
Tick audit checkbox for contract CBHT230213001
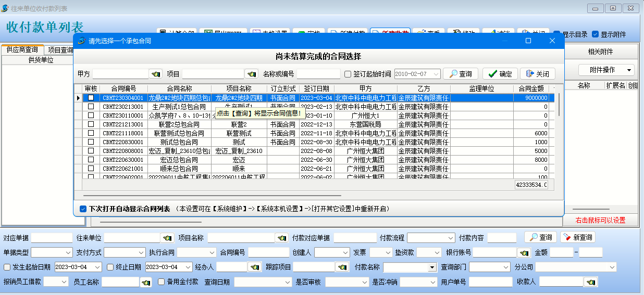(x=91, y=107)
